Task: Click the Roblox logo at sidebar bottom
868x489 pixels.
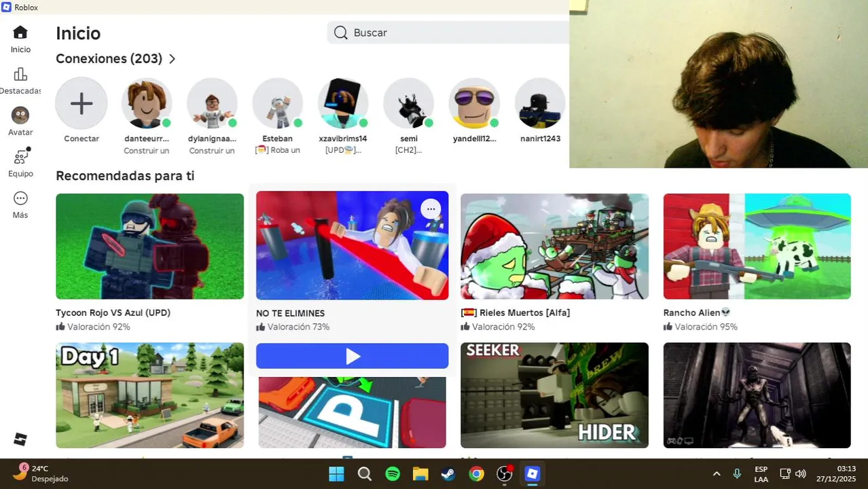Action: [20, 439]
